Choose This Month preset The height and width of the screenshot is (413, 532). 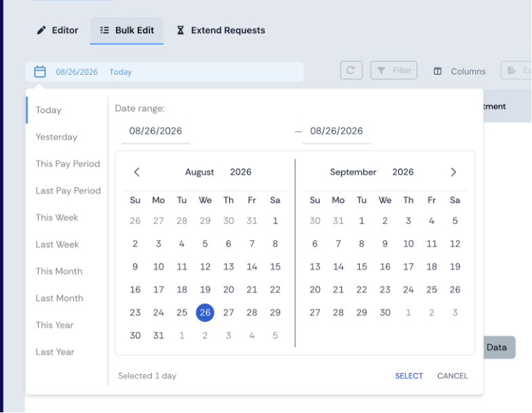point(59,271)
